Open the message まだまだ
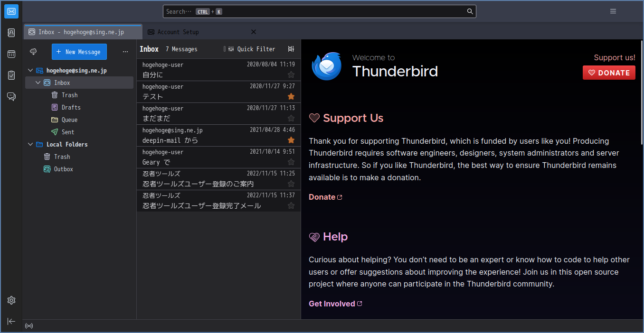 click(x=218, y=113)
